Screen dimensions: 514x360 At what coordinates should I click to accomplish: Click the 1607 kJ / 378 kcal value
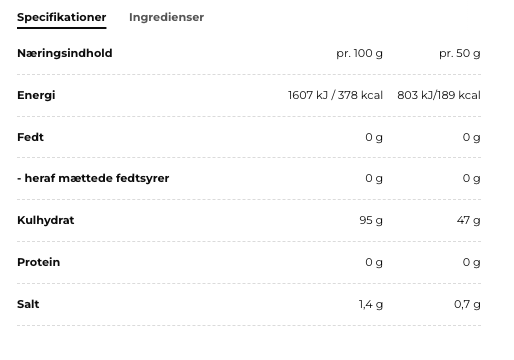click(x=335, y=95)
